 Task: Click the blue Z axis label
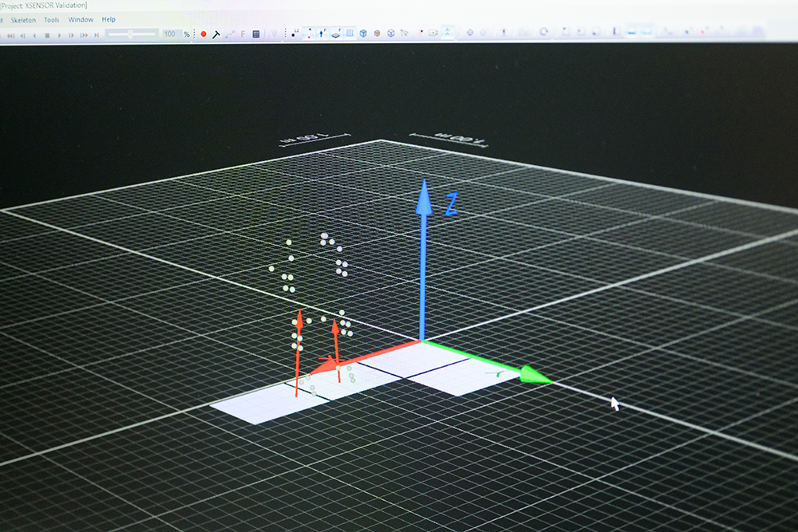[452, 204]
